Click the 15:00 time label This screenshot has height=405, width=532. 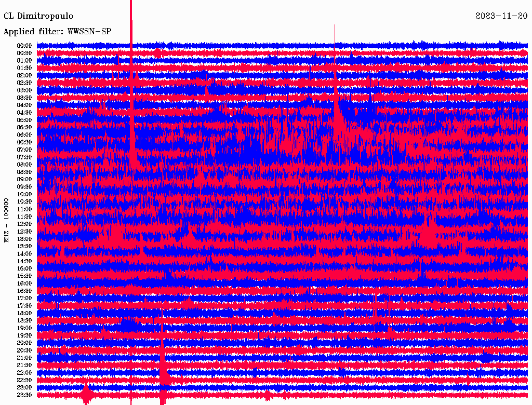click(x=24, y=268)
